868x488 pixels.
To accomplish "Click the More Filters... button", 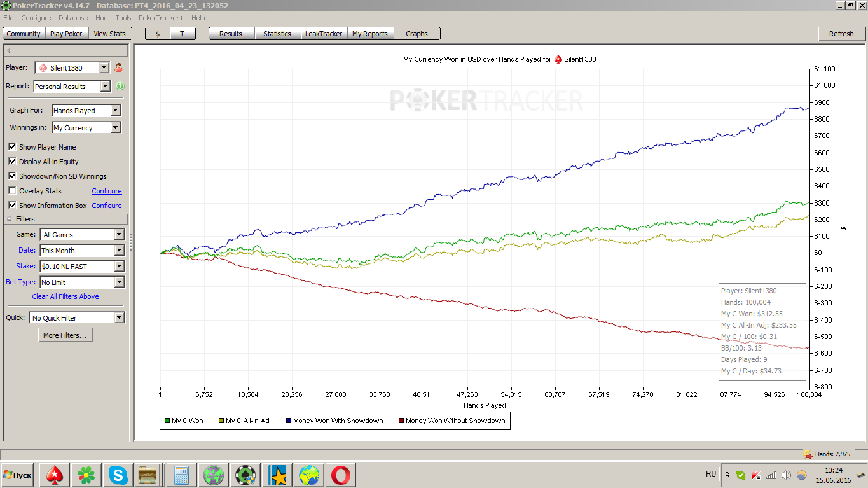I will pyautogui.click(x=65, y=335).
